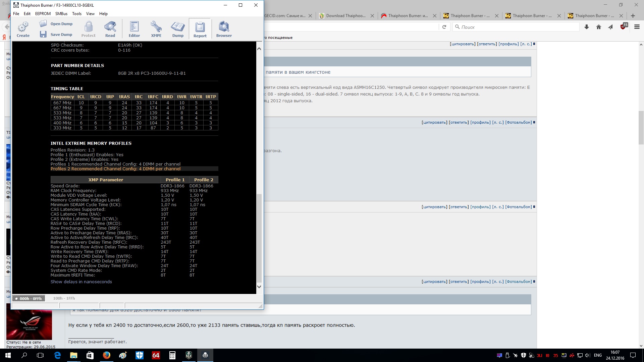Image resolution: width=644 pixels, height=362 pixels.
Task: Open the Firefox hamburger menu
Action: [x=637, y=27]
